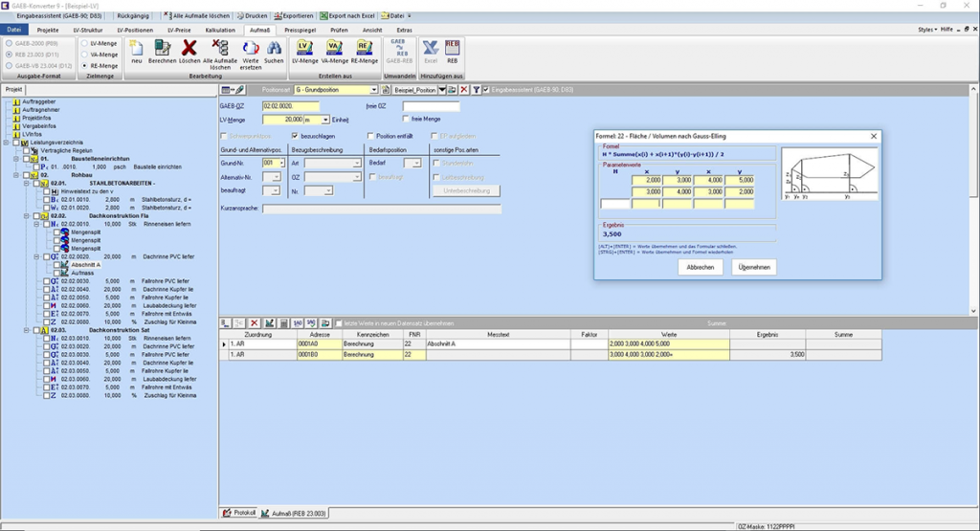This screenshot has width=980, height=531.
Task: Create from VA-Menge icon
Action: 334,48
